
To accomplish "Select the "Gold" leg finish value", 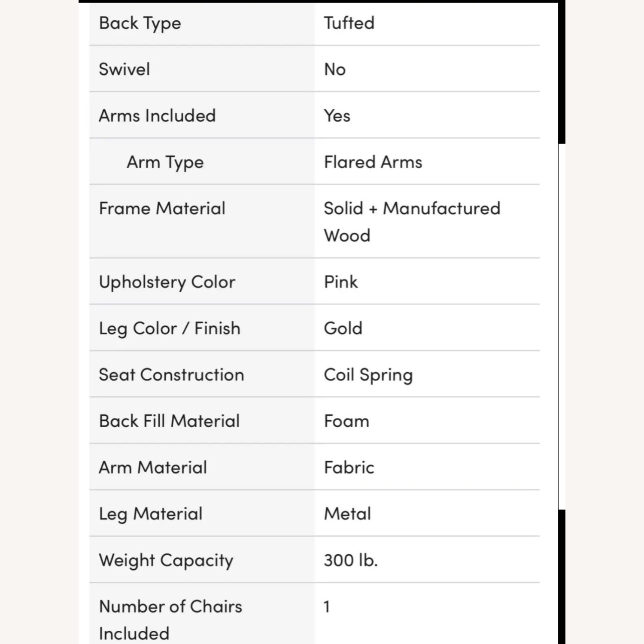I will [343, 328].
